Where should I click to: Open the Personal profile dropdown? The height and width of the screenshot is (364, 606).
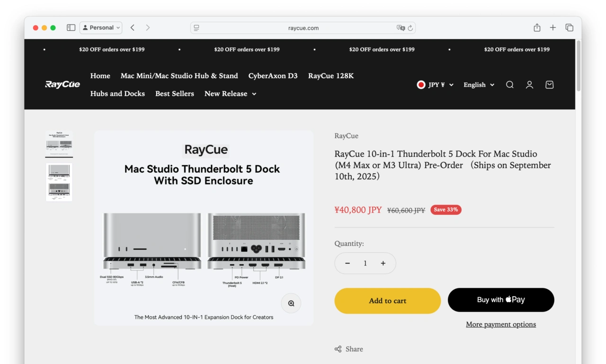click(101, 28)
